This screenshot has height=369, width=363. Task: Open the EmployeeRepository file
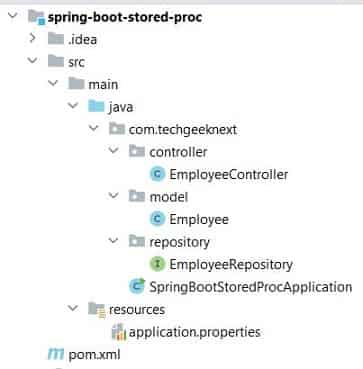pyautogui.click(x=231, y=264)
